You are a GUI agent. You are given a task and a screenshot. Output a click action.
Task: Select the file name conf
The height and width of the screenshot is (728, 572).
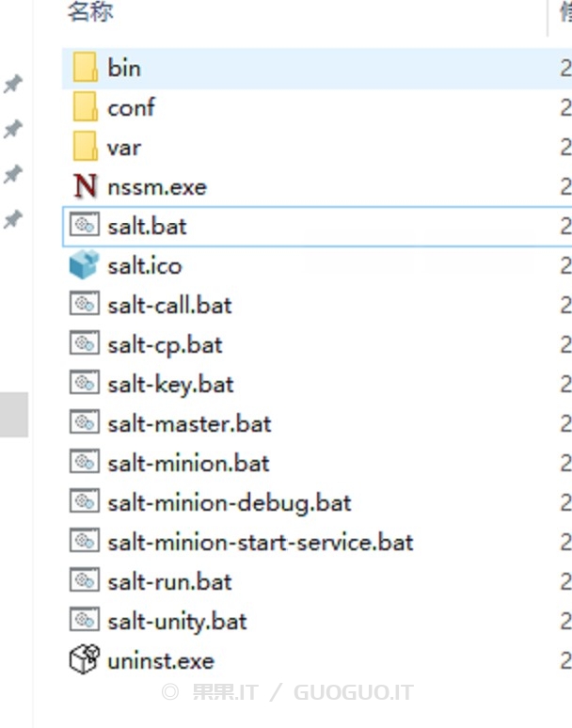(x=131, y=108)
